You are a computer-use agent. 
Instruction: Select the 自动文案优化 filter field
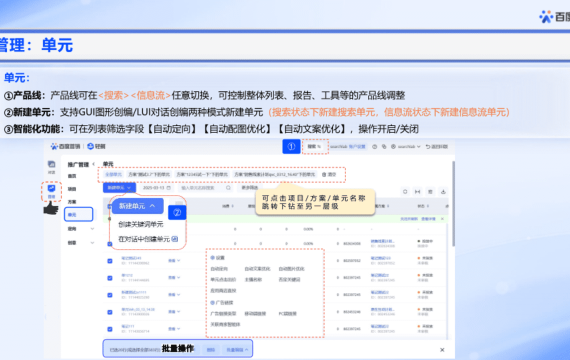click(x=257, y=269)
